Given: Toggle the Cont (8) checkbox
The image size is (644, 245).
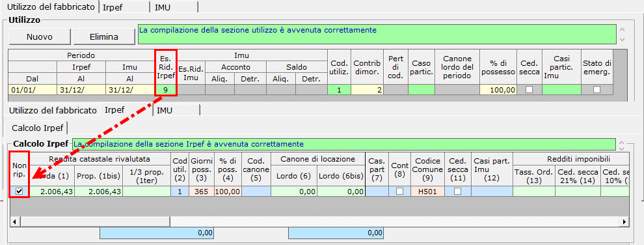Looking at the screenshot, I should pyautogui.click(x=399, y=191).
